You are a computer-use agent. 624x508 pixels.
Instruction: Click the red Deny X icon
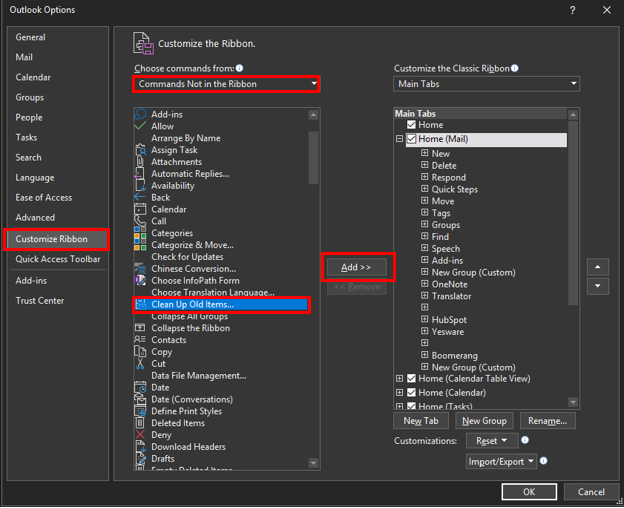(140, 435)
